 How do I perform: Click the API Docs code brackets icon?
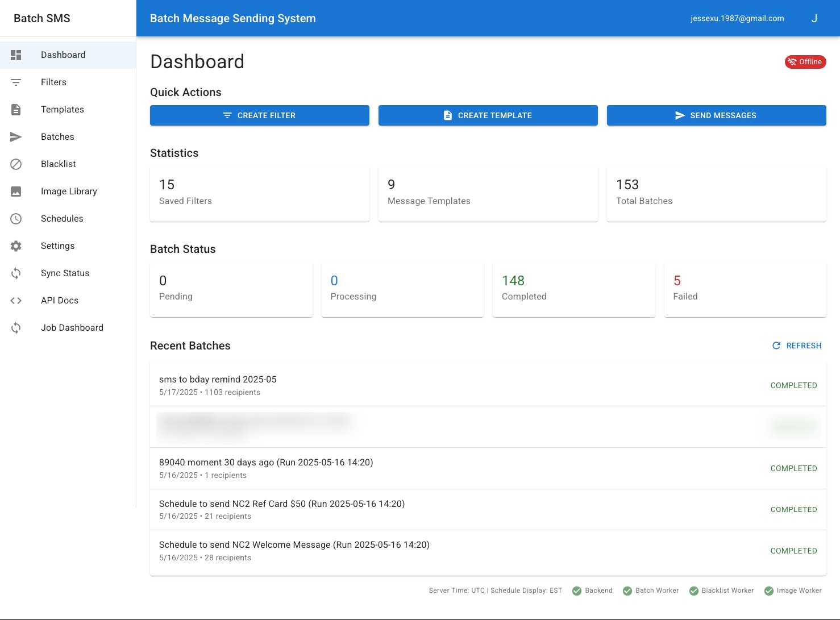(x=16, y=301)
